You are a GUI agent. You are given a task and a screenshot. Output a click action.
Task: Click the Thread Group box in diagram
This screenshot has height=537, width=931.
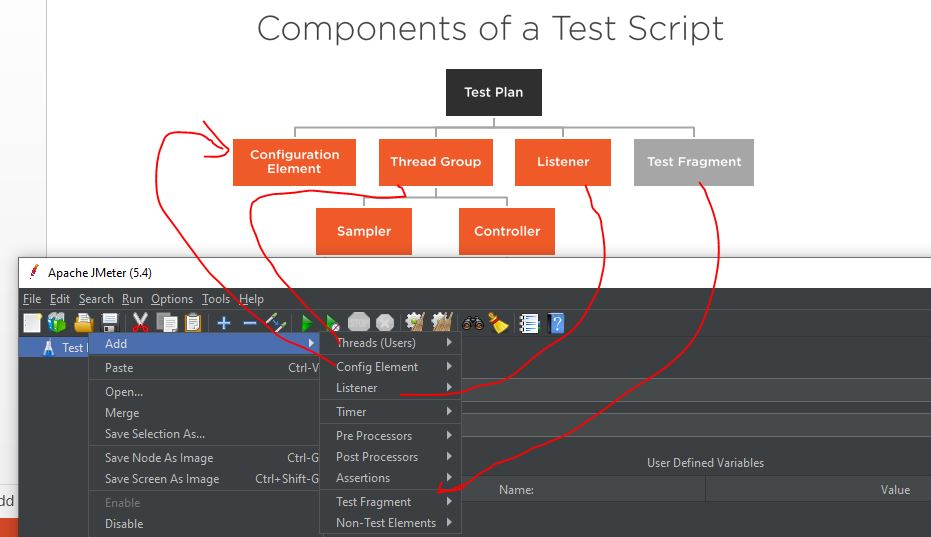tap(435, 162)
